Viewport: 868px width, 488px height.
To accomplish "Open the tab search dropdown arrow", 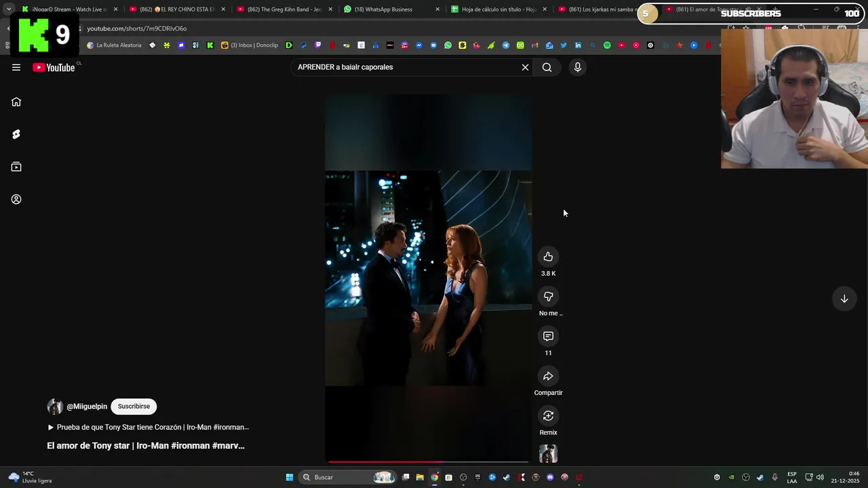I will click(x=8, y=9).
